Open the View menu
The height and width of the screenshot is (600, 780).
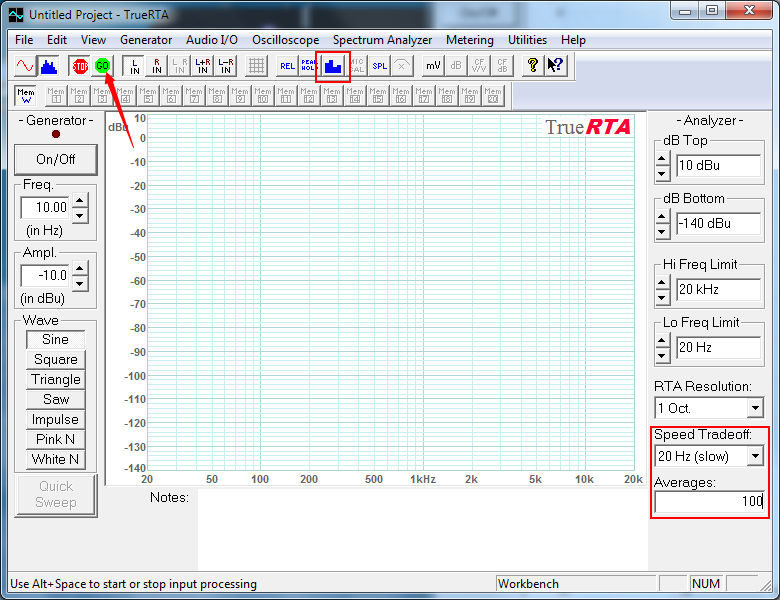(x=93, y=40)
